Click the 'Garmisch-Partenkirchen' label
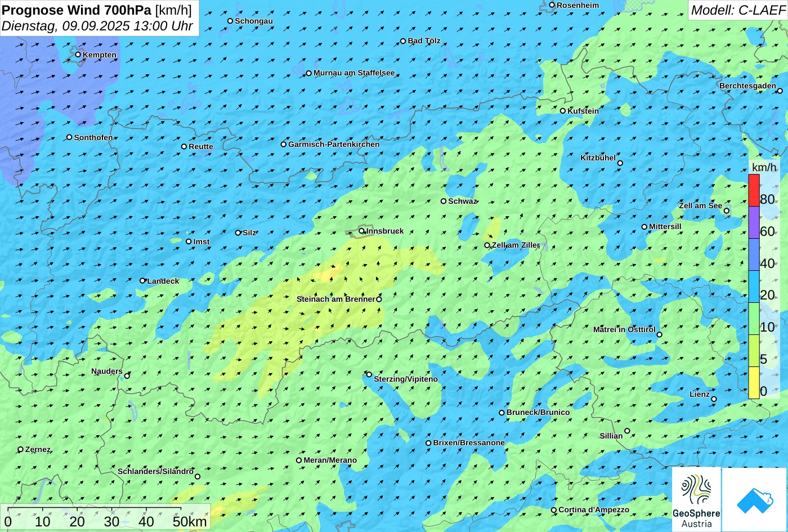Screen dimensions: 788x532 tap(334, 144)
